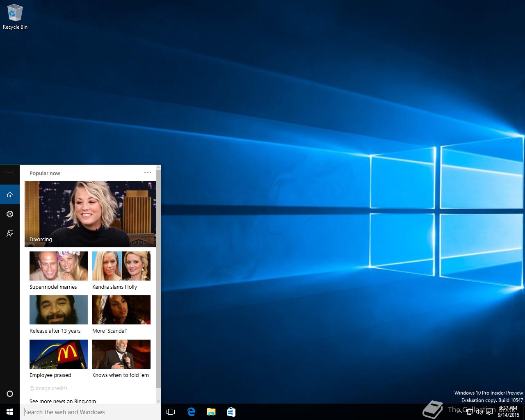Viewport: 525px width, 420px height.
Task: Click the 'Supermodel marries' caption
Action: tap(53, 287)
